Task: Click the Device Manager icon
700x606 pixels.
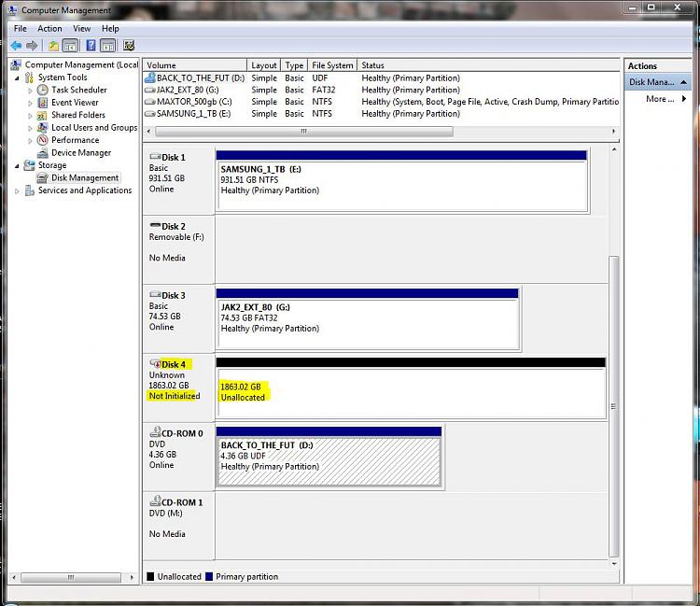Action: coord(42,153)
